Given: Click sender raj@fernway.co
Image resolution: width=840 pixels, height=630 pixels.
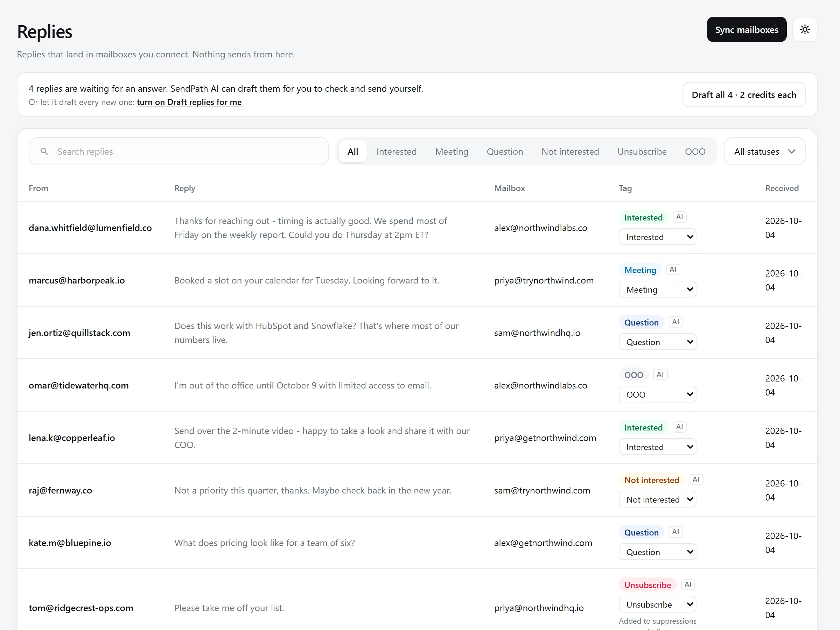Looking at the screenshot, I should tap(61, 490).
